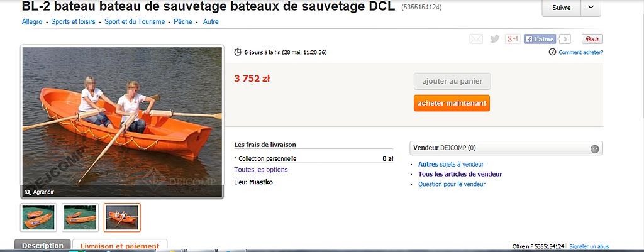Open Toutes les options shipping link
Screen dimensions: 644x252
261,170
